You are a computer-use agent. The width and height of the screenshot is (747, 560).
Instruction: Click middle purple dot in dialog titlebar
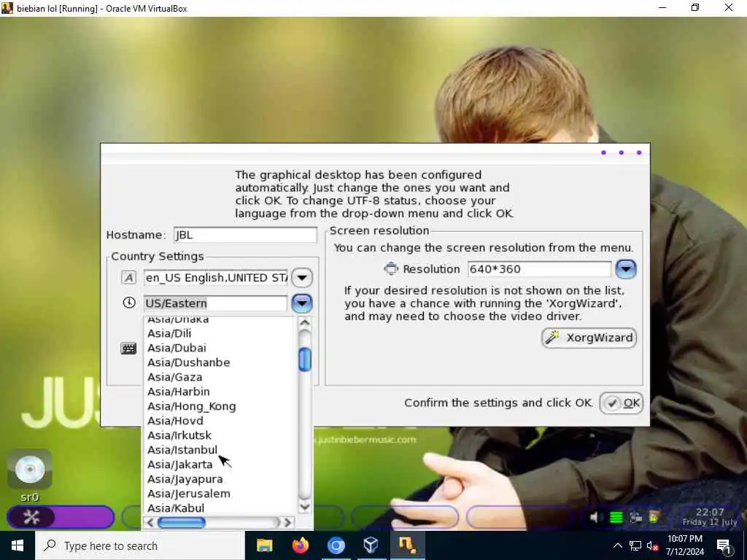click(622, 153)
